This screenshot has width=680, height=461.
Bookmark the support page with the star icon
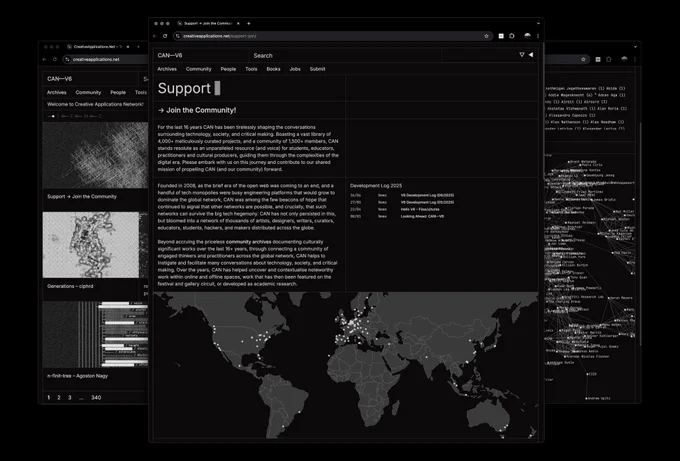(x=486, y=36)
